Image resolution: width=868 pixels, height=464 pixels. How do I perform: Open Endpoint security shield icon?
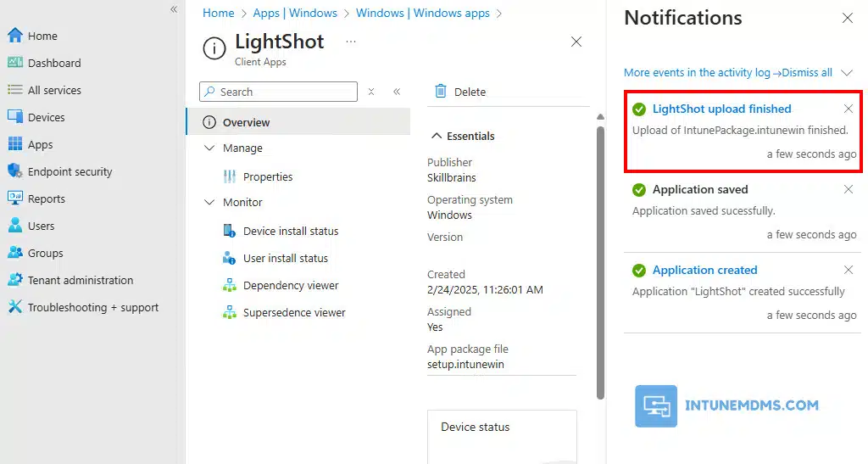(x=14, y=171)
